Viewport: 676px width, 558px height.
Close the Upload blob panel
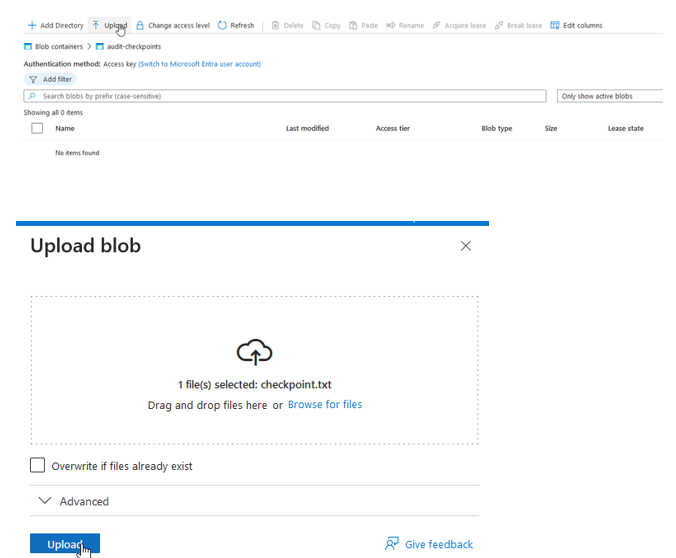465,246
